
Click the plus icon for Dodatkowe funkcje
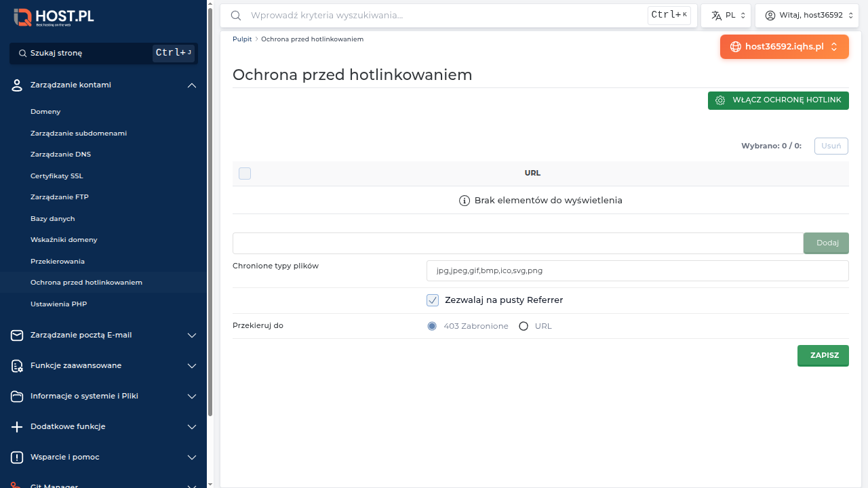[18, 426]
